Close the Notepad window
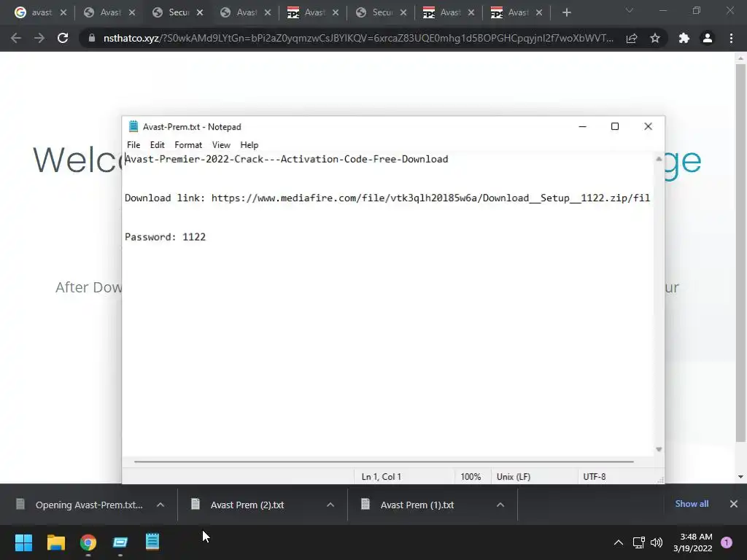 648,126
